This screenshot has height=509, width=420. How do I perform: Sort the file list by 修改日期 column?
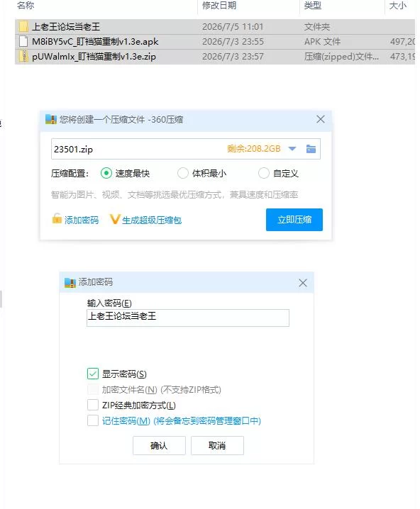click(x=219, y=6)
